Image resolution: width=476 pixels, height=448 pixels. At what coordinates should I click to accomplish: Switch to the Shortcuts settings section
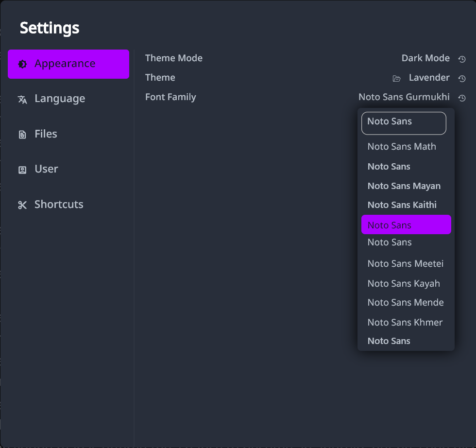pos(59,204)
